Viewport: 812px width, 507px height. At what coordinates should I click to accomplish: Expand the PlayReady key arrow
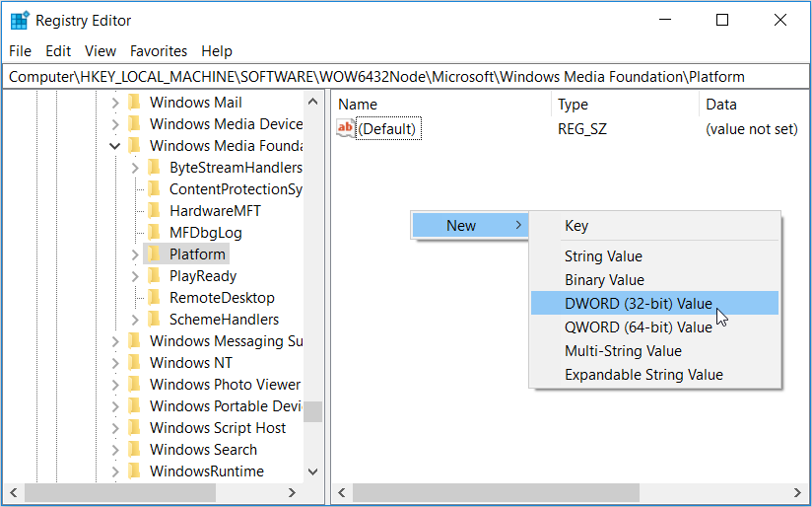[x=135, y=276]
